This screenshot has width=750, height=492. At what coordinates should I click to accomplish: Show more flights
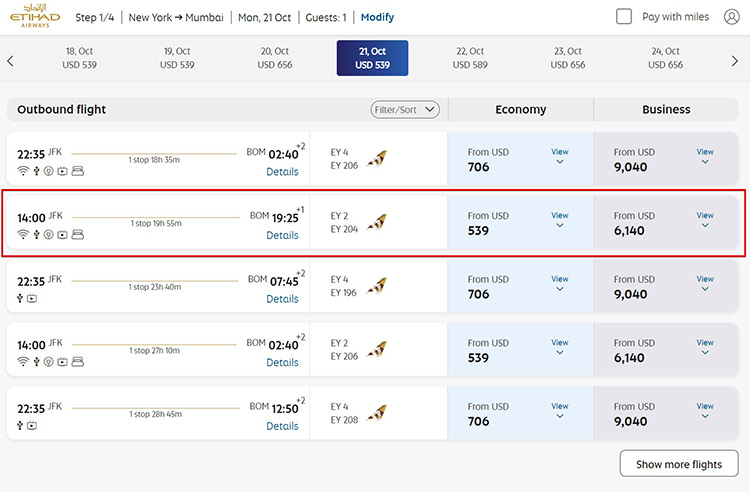[679, 463]
